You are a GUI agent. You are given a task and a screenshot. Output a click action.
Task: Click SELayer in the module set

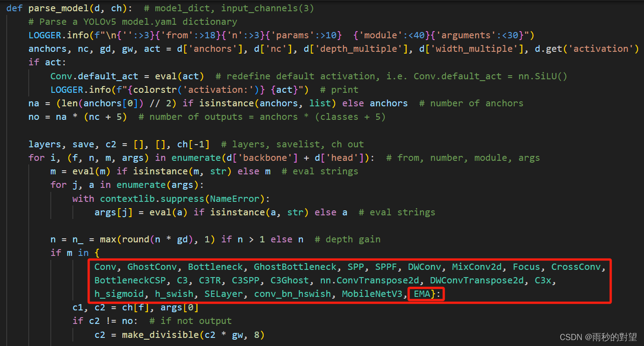point(224,294)
